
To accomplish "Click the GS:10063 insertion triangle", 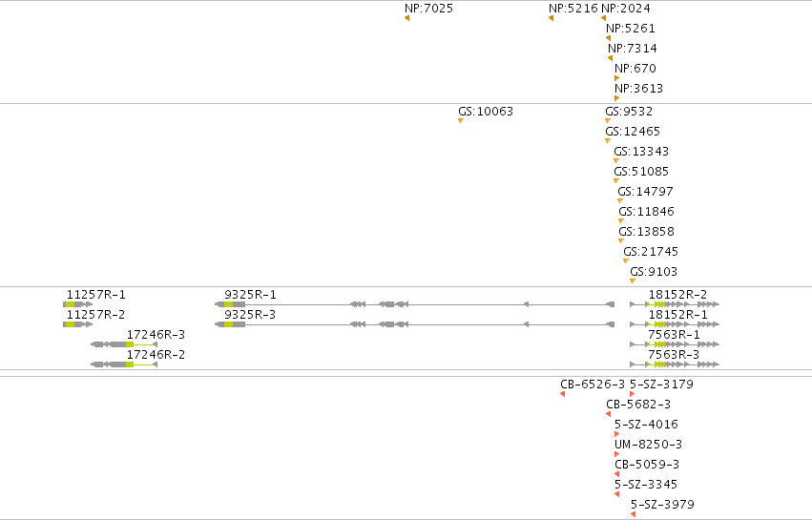I will tap(460, 120).
